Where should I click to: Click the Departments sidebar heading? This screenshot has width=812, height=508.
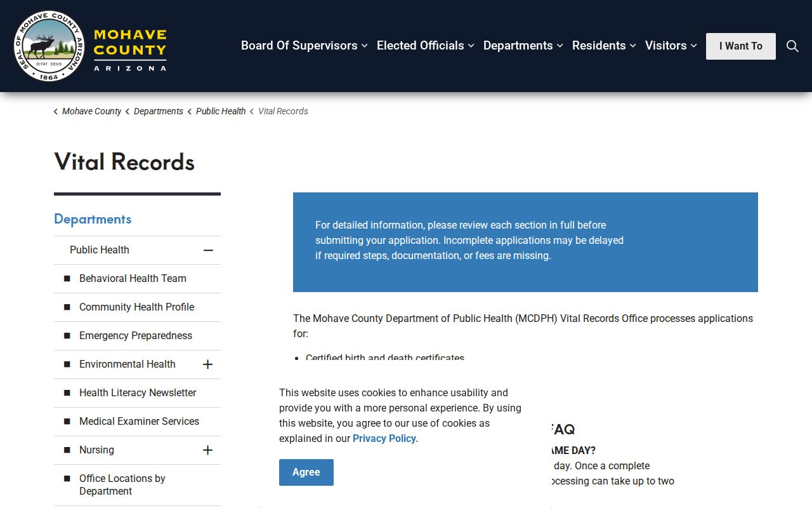[93, 219]
